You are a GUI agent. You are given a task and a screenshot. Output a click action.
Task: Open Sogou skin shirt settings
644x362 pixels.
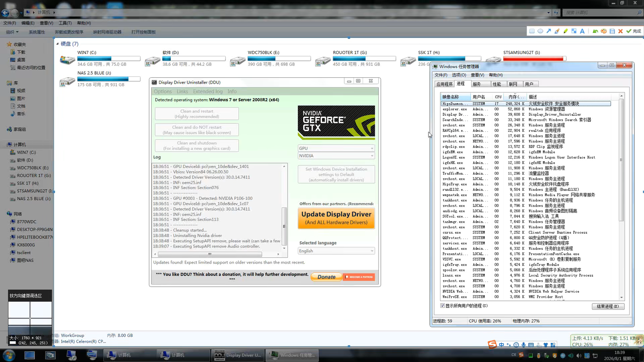546,345
